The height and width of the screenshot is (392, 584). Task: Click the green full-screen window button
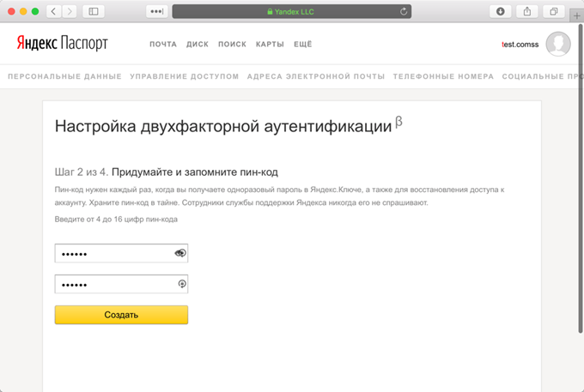35,11
